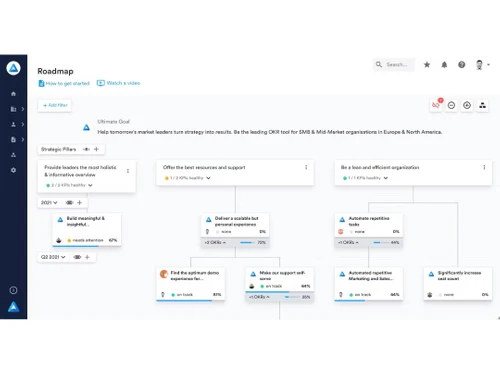Click the triangle logo at sidebar bottom
Image resolution: width=500 pixels, height=375 pixels.
point(13,307)
